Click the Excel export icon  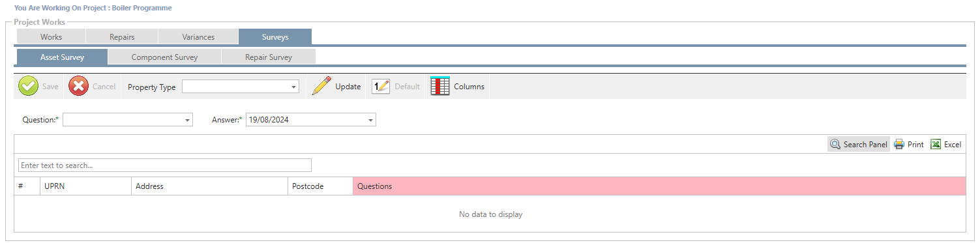pos(936,145)
